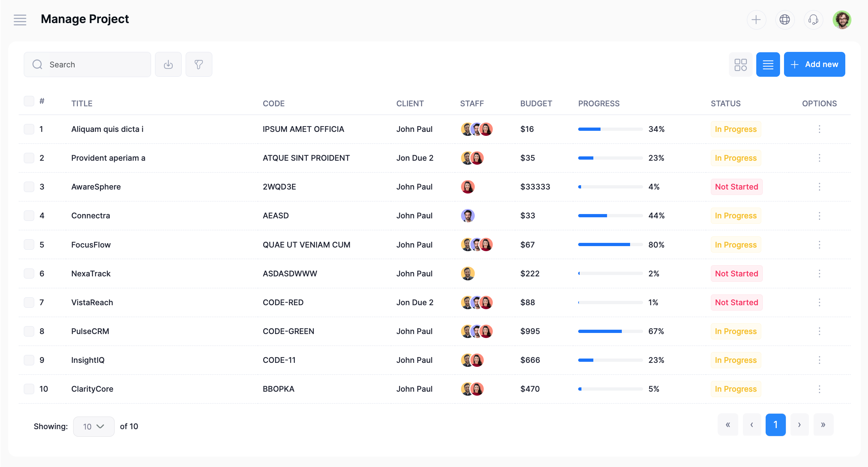
Task: Tick the checkbox for AwareSphere row
Action: [x=29, y=187]
